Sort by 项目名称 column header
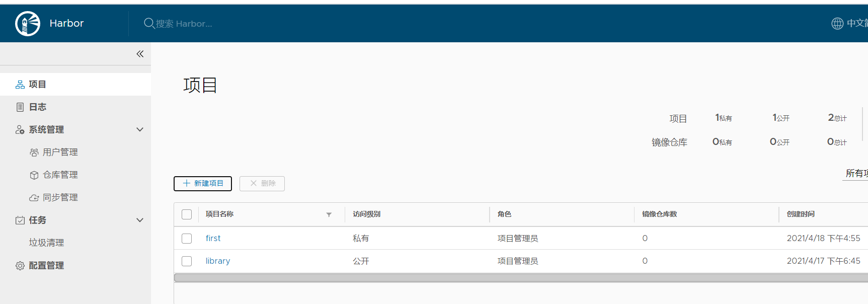Screen dimensions: 868x304 click(x=219, y=214)
